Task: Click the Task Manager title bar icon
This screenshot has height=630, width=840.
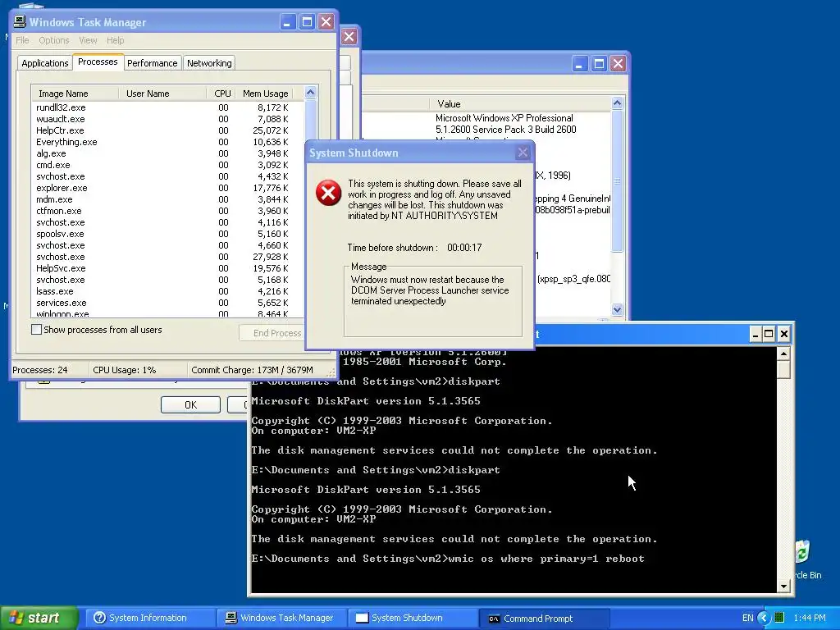Action: [20, 22]
